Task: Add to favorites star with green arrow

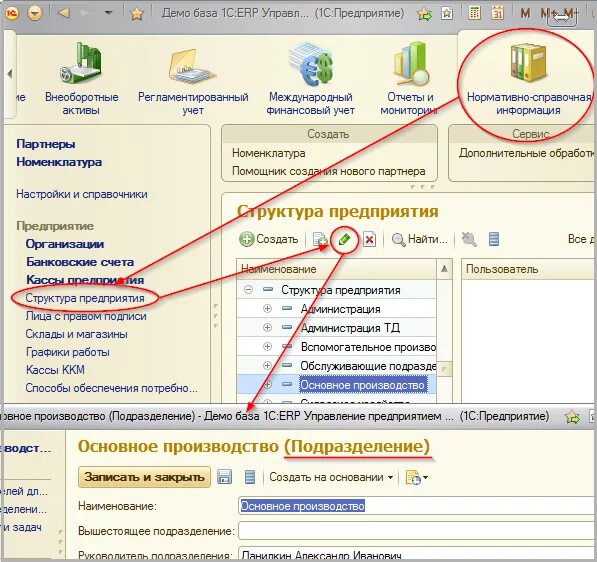Action: (x=425, y=14)
